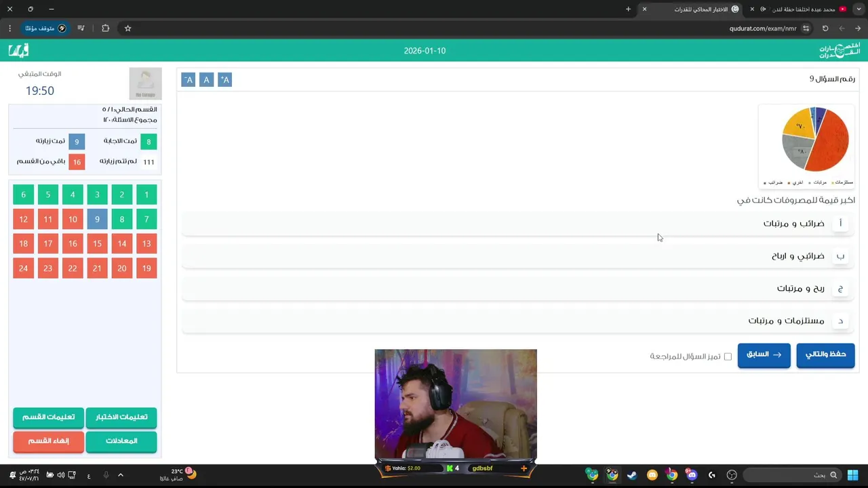Viewport: 868px width, 488px height.
Task: Open the media control icon in the toolbar
Action: (81, 28)
